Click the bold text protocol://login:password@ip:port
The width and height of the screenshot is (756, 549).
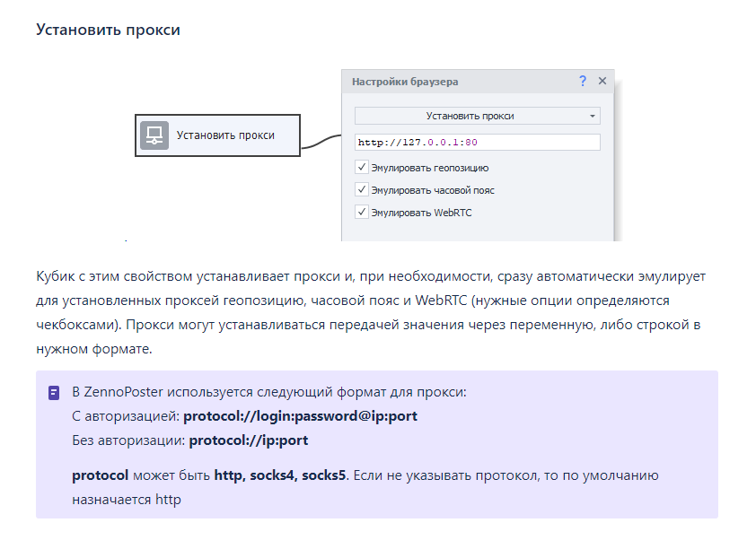(300, 416)
